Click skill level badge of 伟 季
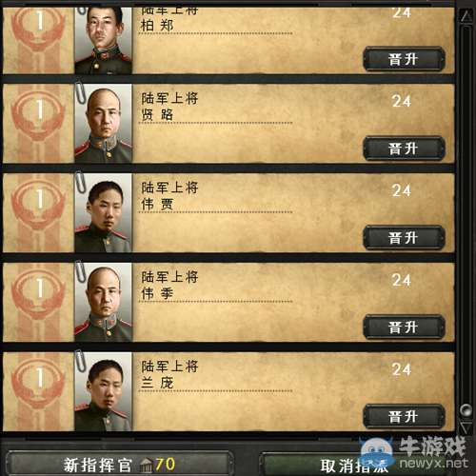 [39, 293]
